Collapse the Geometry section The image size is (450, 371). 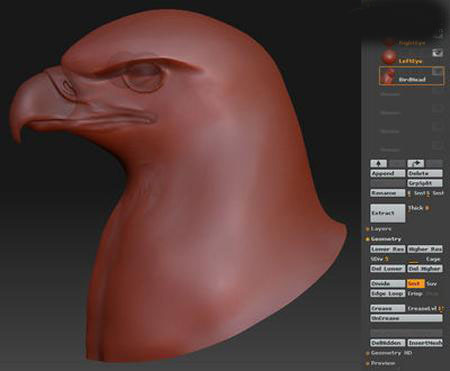pyautogui.click(x=385, y=239)
